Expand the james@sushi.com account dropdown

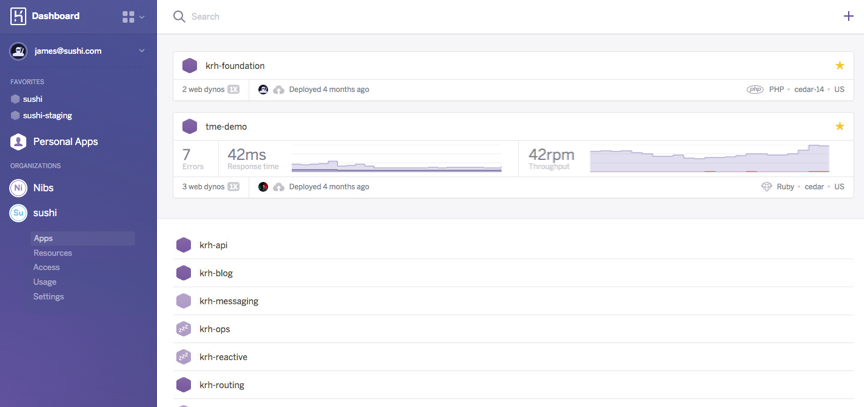click(142, 51)
